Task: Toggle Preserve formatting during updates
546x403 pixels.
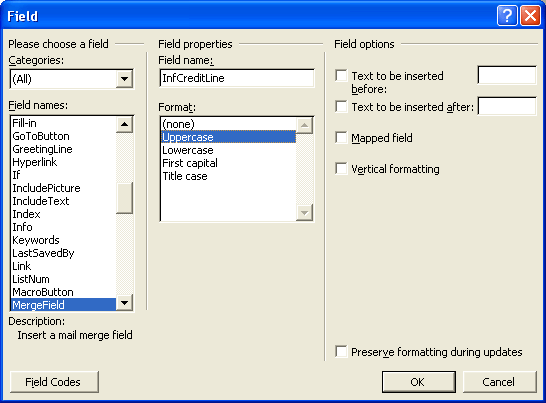Action: pyautogui.click(x=341, y=351)
